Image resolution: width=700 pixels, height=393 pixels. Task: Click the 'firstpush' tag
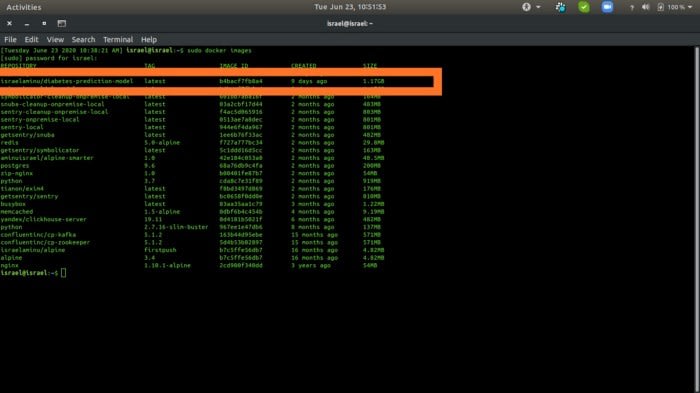(160, 250)
